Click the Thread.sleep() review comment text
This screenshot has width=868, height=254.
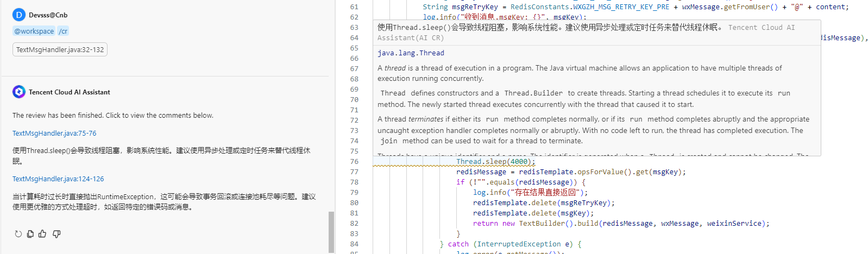pyautogui.click(x=161, y=156)
